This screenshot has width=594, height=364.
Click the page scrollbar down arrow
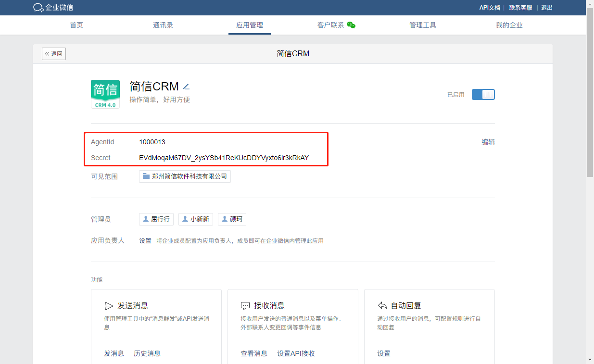click(x=590, y=360)
